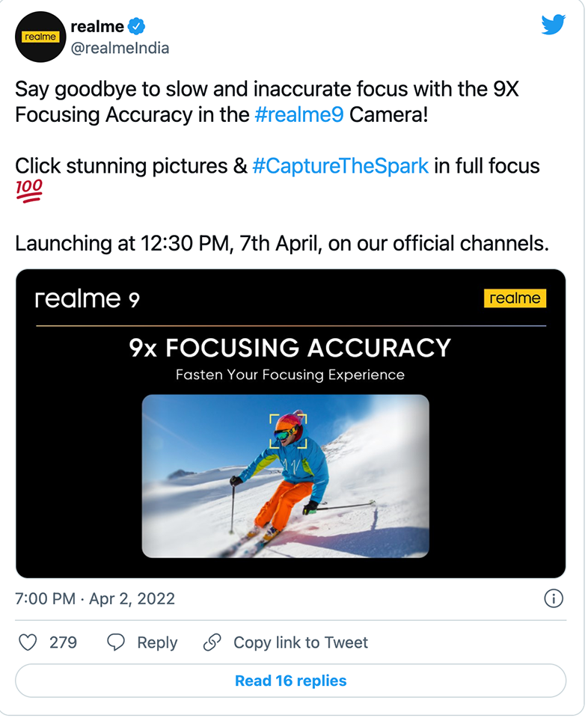Open the Twitter bird logo

click(553, 25)
